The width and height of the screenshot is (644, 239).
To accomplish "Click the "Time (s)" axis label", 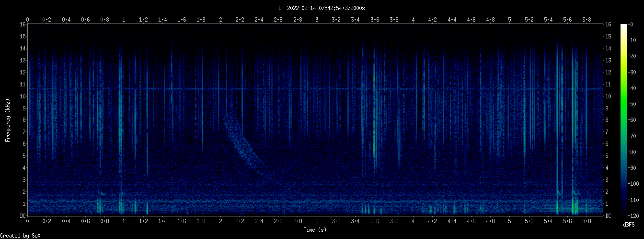I will [315, 230].
